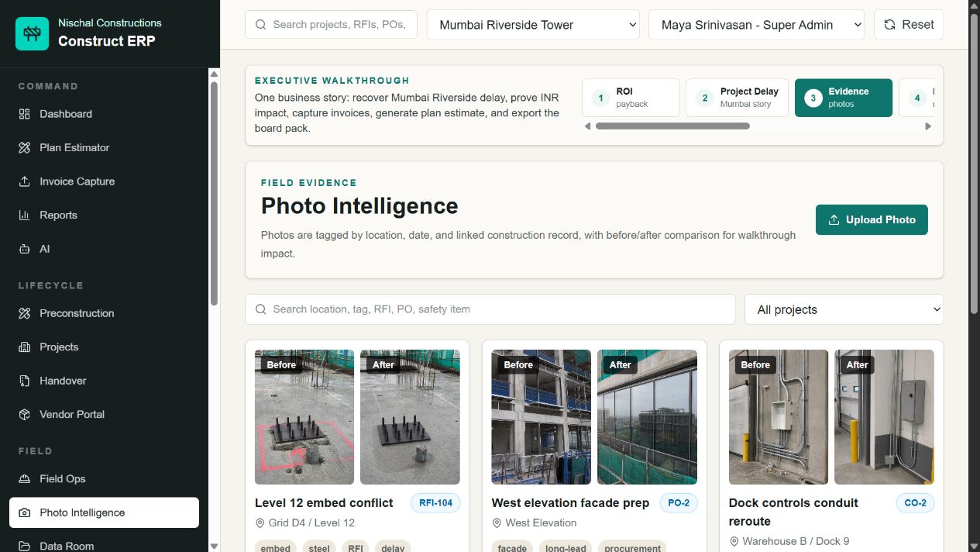
Task: Click the location and tag search field
Action: (490, 309)
